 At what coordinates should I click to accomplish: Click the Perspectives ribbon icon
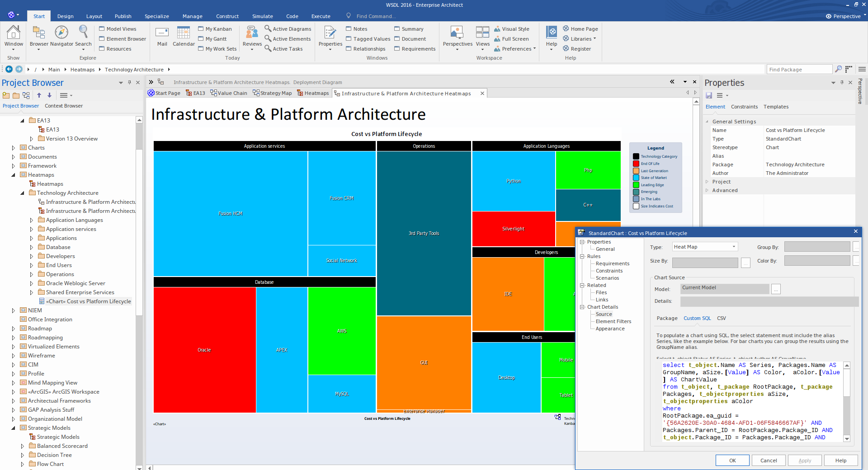pos(457,33)
